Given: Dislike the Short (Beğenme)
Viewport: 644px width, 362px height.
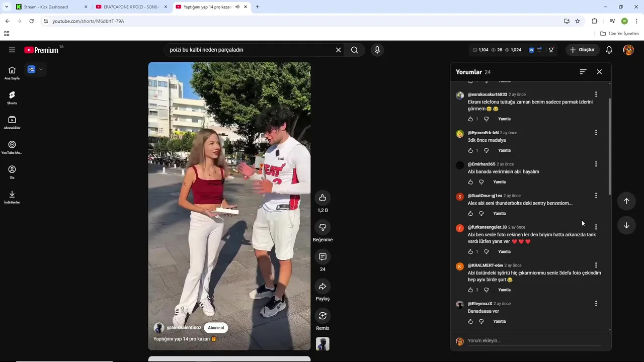Looking at the screenshot, I should [323, 227].
